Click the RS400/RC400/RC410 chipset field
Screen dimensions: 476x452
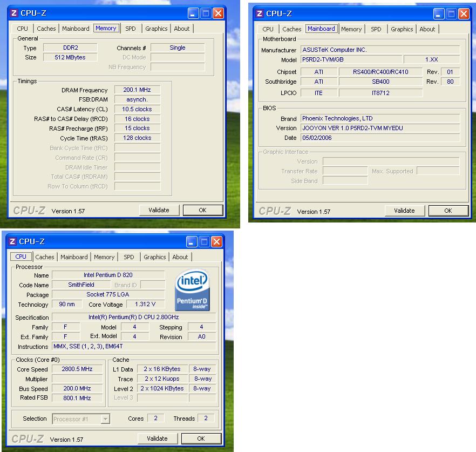[x=380, y=72]
